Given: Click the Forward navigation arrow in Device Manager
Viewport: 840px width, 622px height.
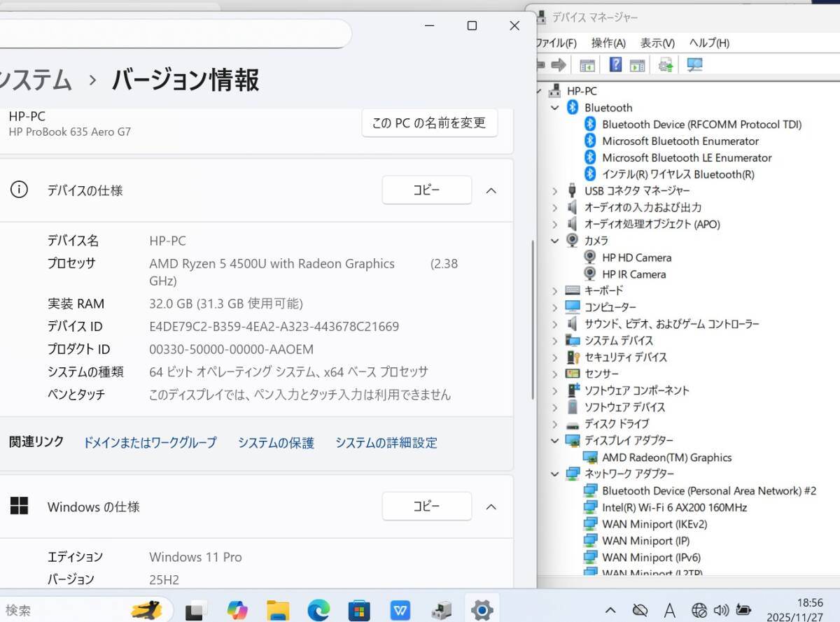Looking at the screenshot, I should click(558, 64).
